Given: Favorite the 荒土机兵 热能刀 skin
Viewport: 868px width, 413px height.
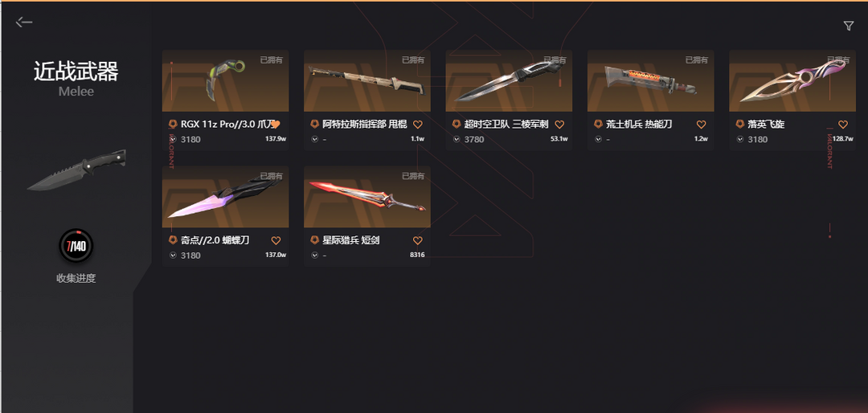Looking at the screenshot, I should pyautogui.click(x=702, y=125).
